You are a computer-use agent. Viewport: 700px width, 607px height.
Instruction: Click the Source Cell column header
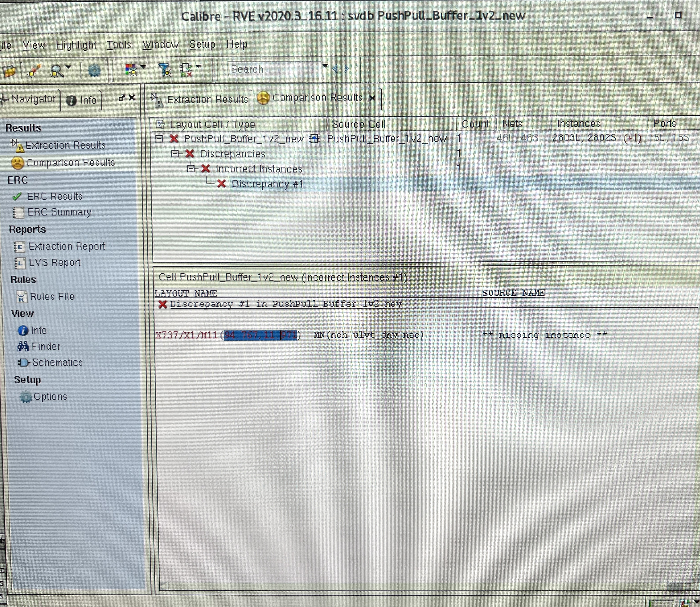click(x=359, y=124)
